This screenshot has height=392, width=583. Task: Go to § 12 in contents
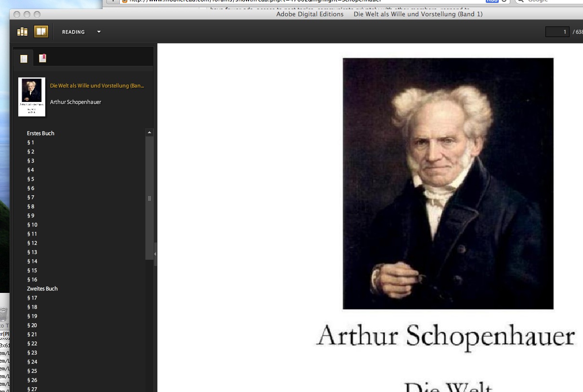click(32, 243)
